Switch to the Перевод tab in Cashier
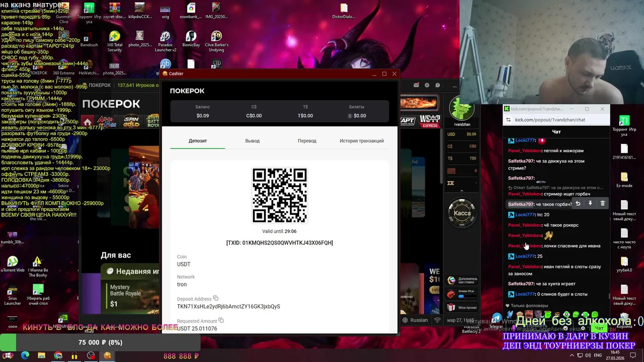 (x=307, y=141)
